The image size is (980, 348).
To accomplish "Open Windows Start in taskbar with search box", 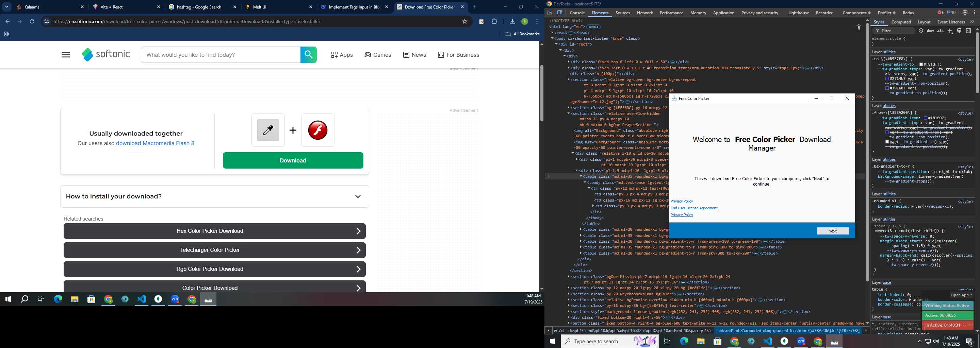I will tap(552, 341).
